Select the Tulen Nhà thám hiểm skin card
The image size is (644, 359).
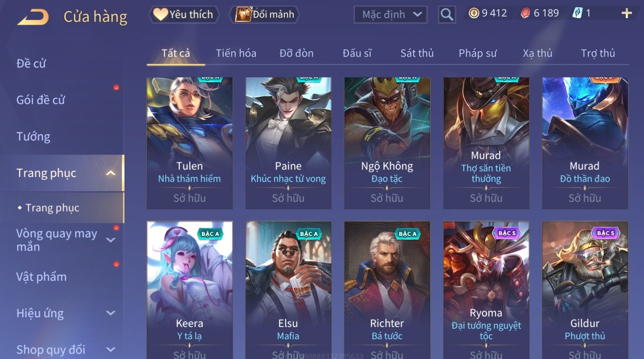(190, 143)
